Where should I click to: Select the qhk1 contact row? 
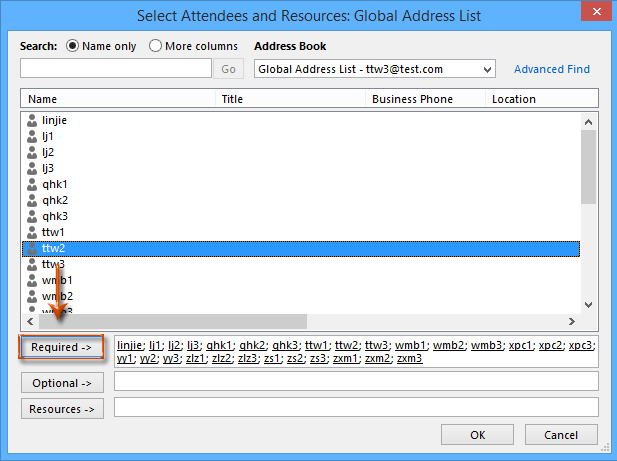pyautogui.click(x=301, y=184)
